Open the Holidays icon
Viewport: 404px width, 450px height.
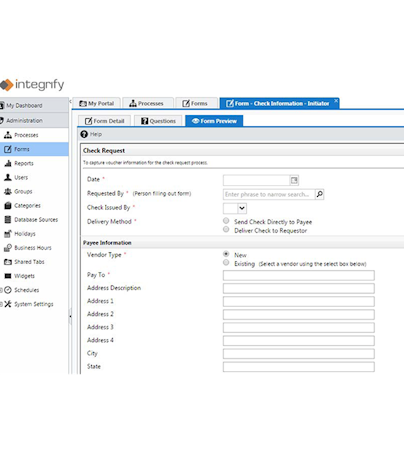pos(8,234)
